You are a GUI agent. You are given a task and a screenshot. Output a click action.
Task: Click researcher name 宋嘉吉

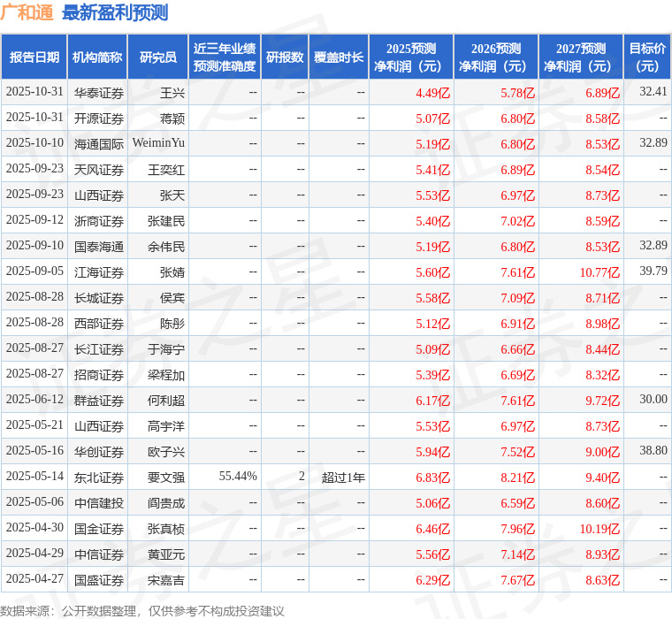click(x=166, y=580)
